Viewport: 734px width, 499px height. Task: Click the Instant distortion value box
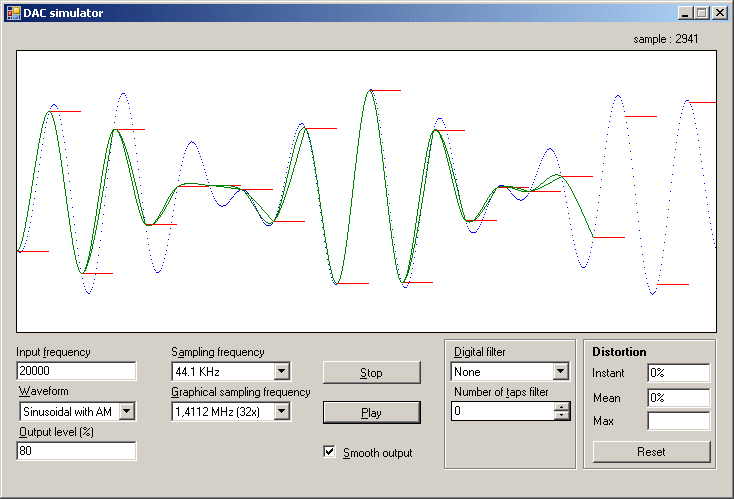[x=679, y=373]
